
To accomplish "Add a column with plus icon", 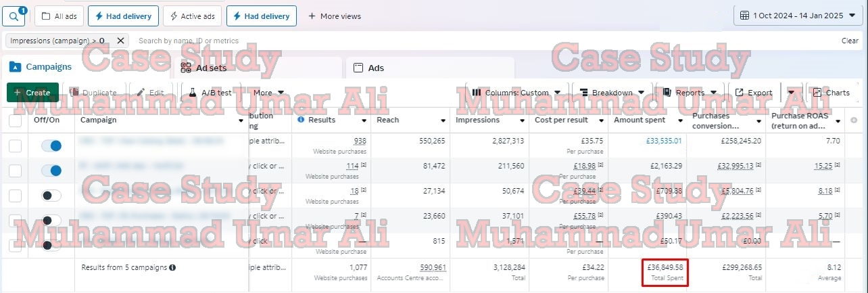I will (854, 120).
